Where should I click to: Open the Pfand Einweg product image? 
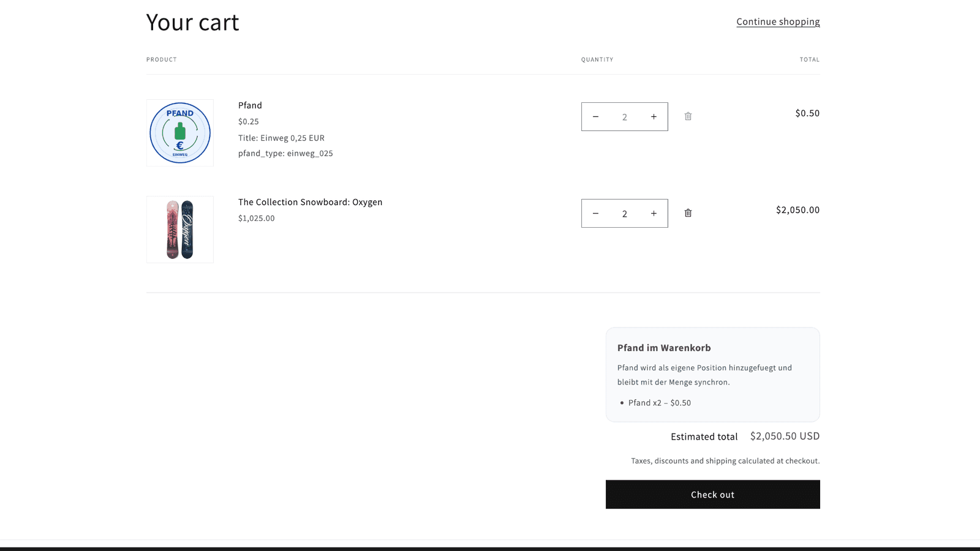[180, 133]
